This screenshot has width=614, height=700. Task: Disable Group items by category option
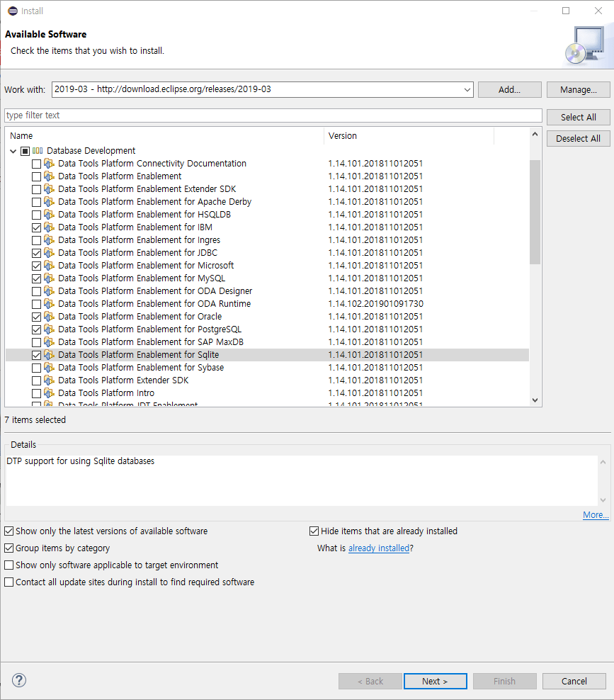pyautogui.click(x=9, y=548)
